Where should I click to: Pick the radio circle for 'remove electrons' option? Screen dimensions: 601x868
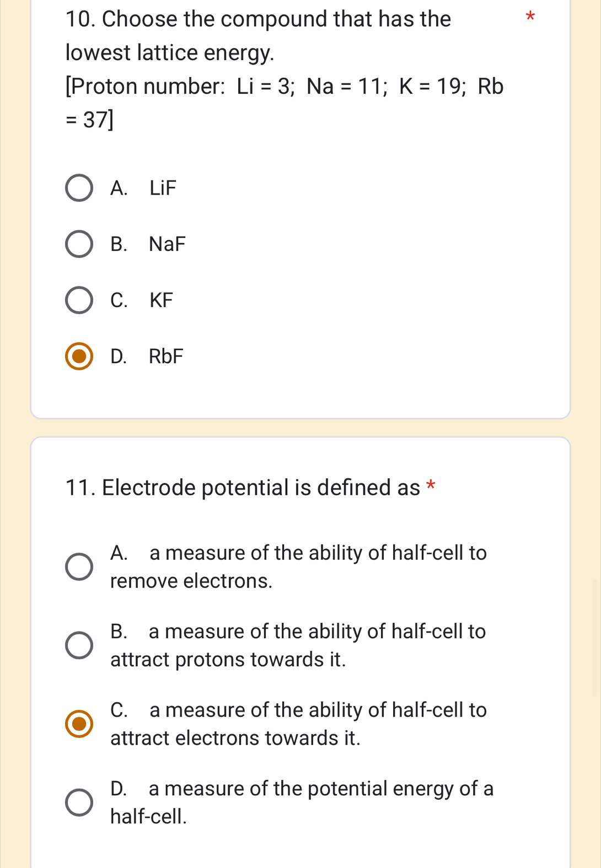(x=79, y=567)
